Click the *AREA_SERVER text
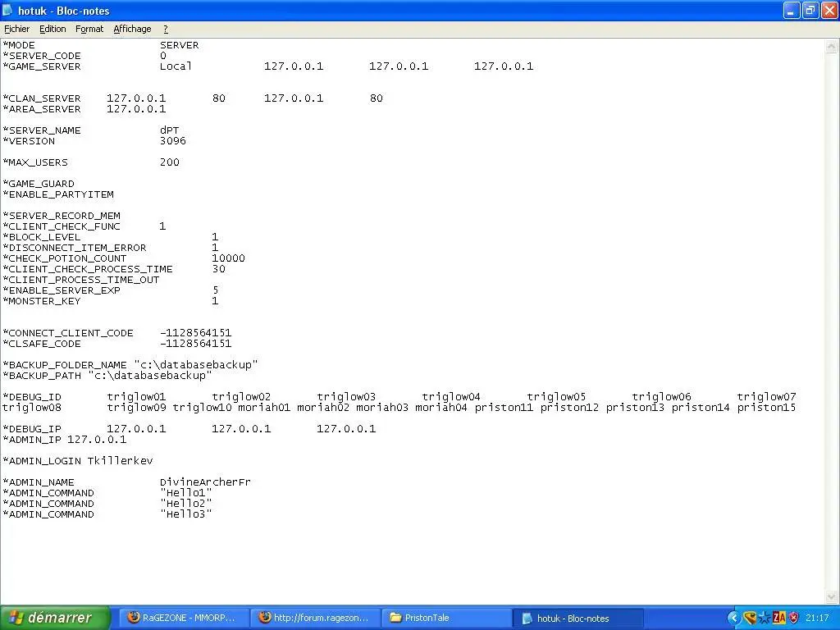The image size is (840, 630). 42,109
